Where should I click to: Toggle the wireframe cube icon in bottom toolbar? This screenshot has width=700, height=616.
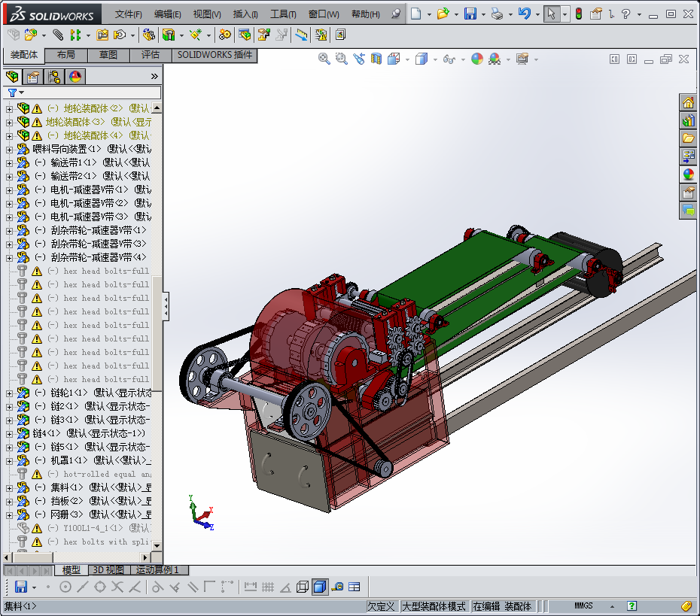pos(303,587)
